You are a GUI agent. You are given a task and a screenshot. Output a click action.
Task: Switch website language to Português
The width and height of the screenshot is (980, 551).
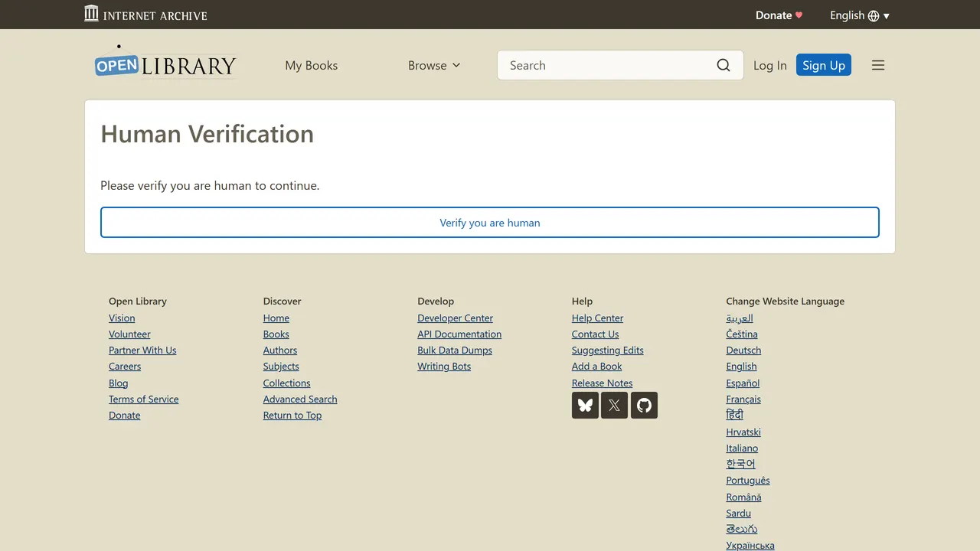(x=748, y=481)
